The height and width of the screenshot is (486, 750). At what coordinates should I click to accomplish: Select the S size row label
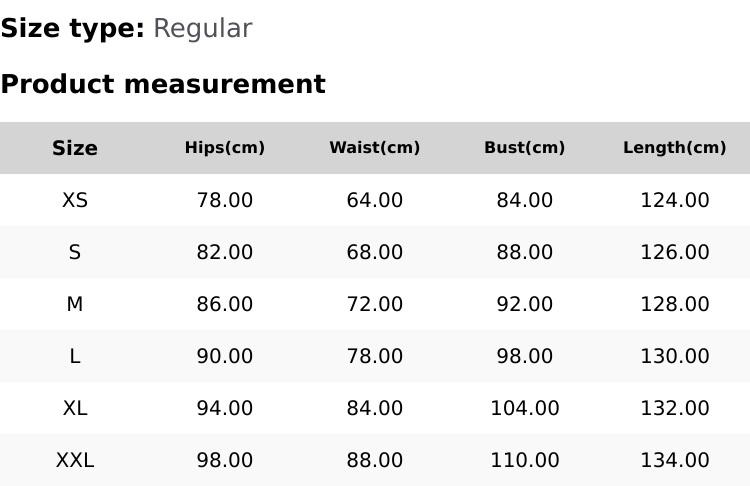point(75,252)
